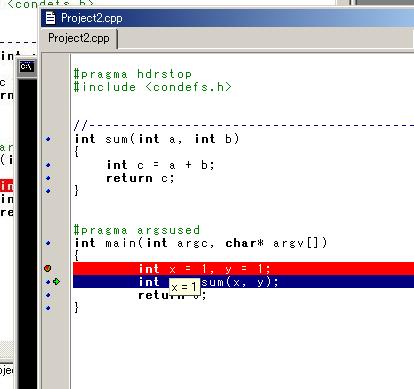
Task: Set breakpoint at 'int c = a + b' gutter dot
Action: [48, 165]
